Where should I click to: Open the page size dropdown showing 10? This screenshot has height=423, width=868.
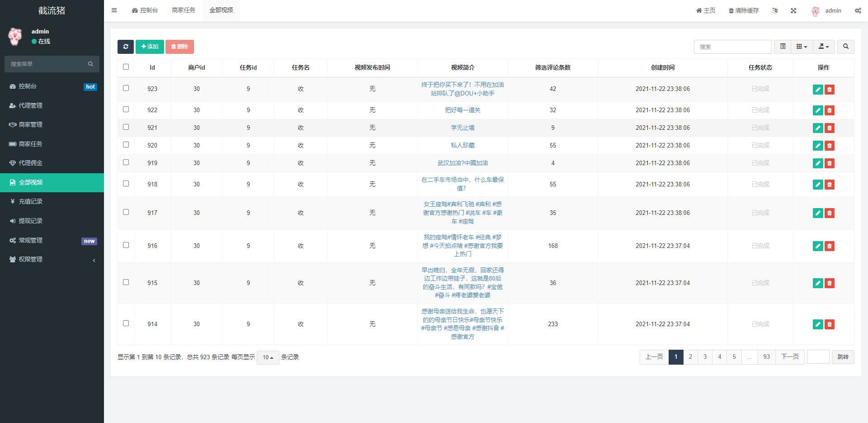coord(268,357)
